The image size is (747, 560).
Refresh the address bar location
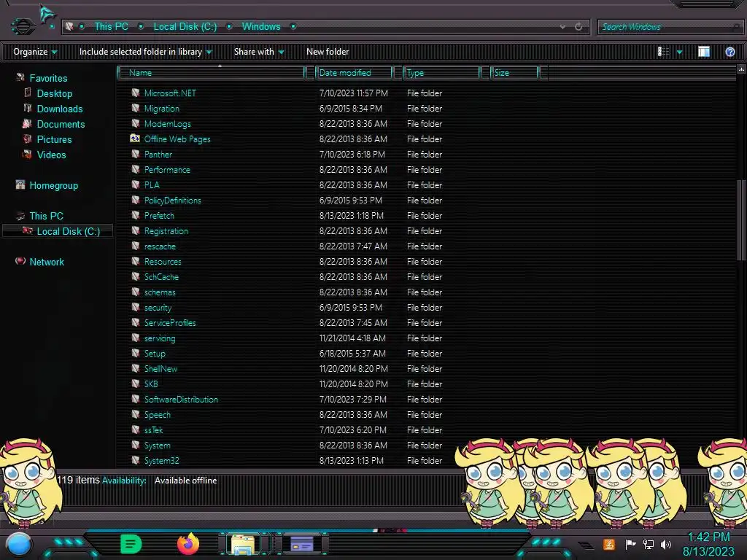tap(578, 27)
